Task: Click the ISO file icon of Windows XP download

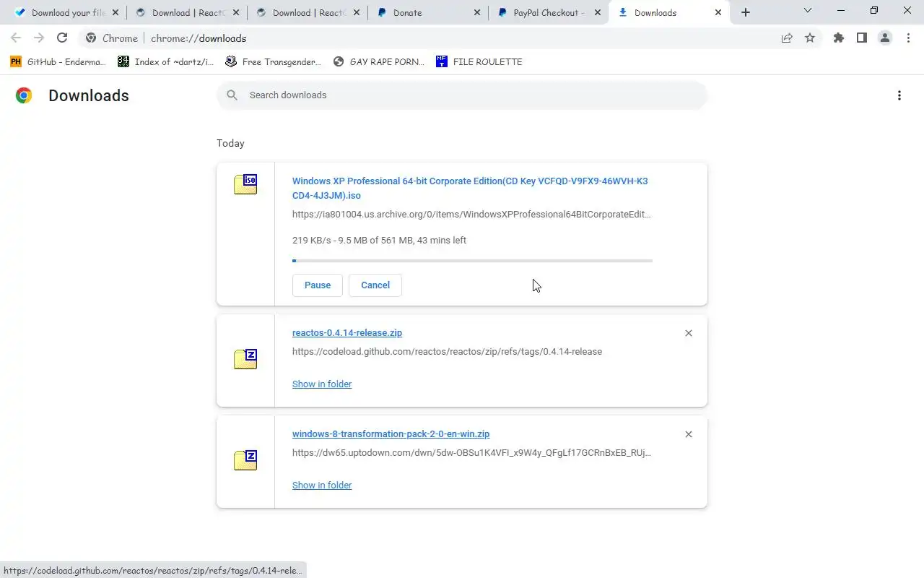Action: [245, 184]
